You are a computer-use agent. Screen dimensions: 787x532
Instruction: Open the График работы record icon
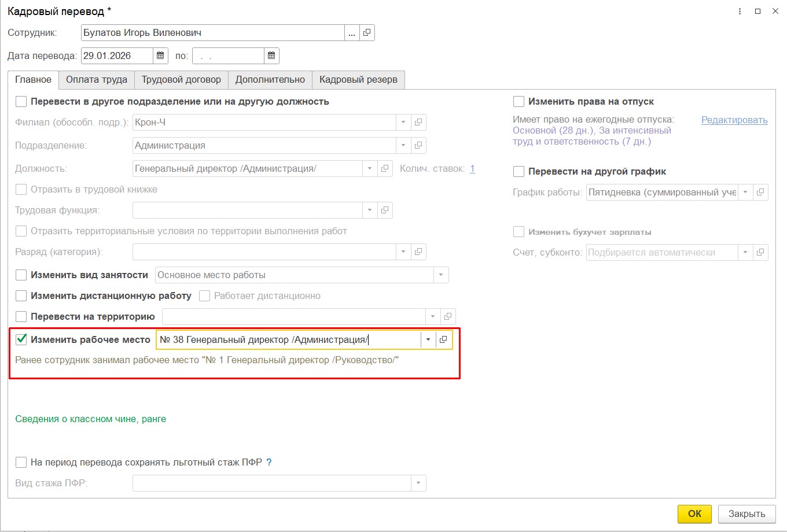(760, 193)
